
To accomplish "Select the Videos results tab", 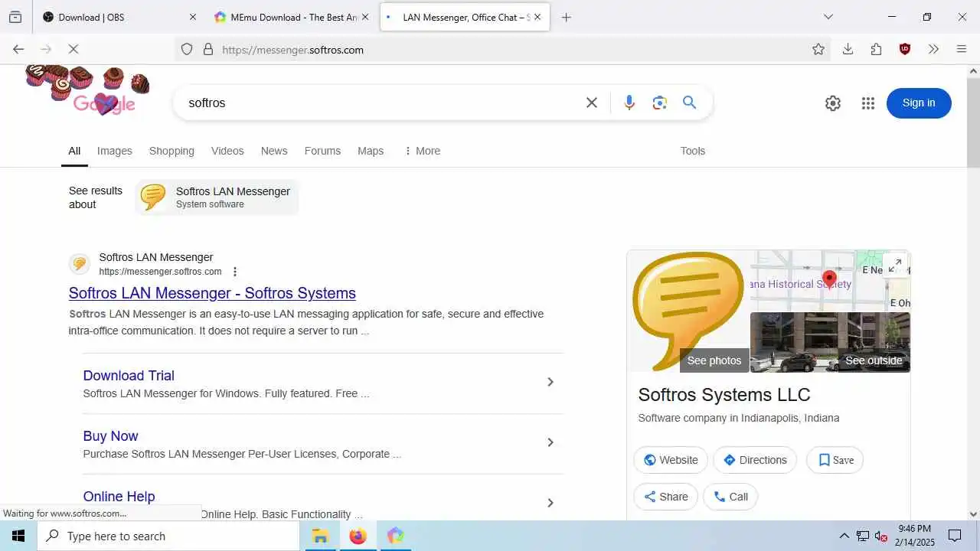I will point(227,151).
